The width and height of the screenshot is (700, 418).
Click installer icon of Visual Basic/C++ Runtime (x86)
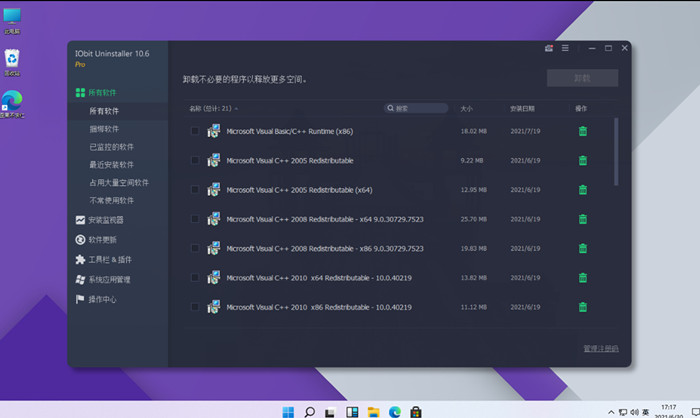[x=214, y=131]
